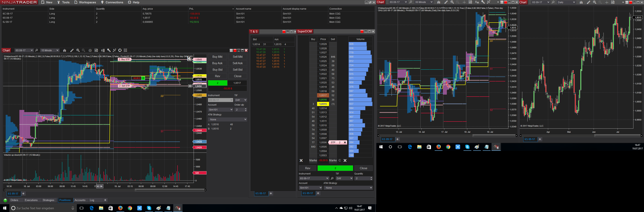Open Firefox from the left taskbar
This screenshot has height=212, width=644.
coord(120,208)
